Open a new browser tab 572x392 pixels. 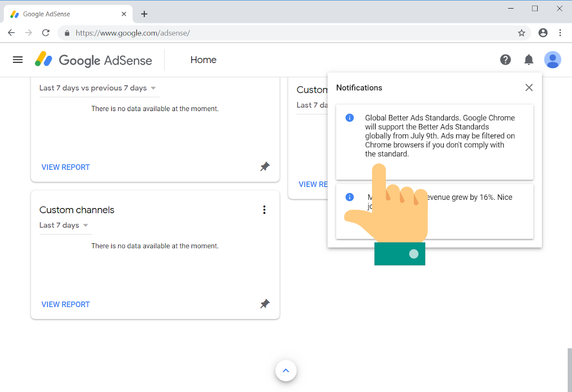[144, 14]
